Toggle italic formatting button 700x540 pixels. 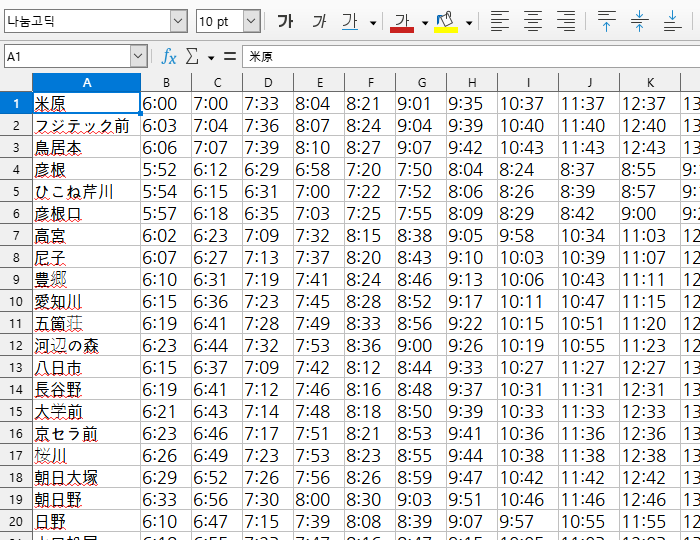[x=319, y=21]
